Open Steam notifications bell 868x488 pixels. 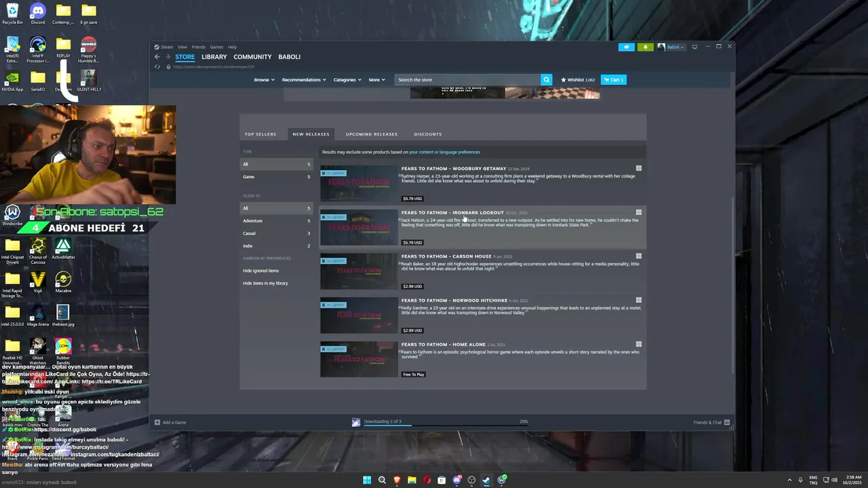coord(645,47)
